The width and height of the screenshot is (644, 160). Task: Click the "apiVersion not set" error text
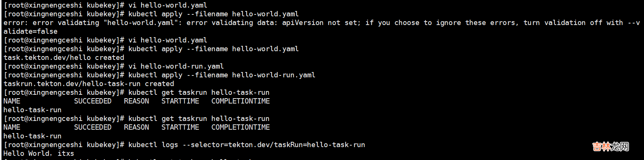[322, 23]
